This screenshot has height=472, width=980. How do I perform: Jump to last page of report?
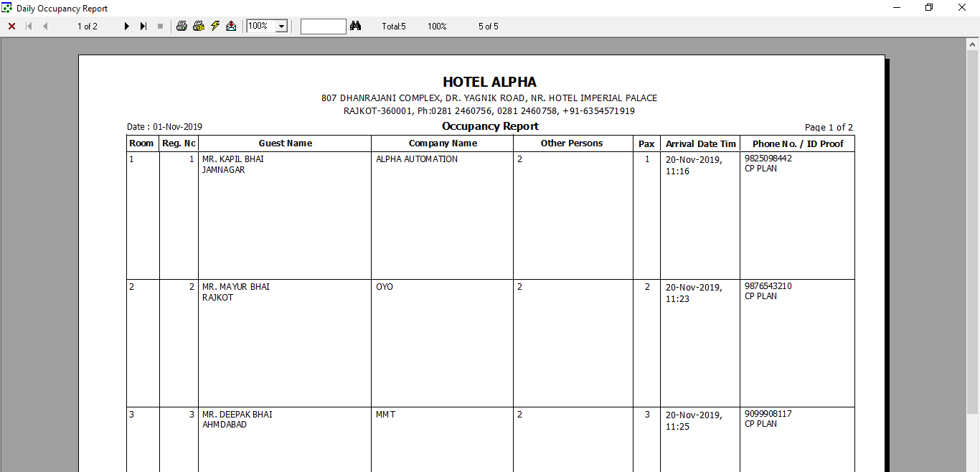(x=143, y=27)
